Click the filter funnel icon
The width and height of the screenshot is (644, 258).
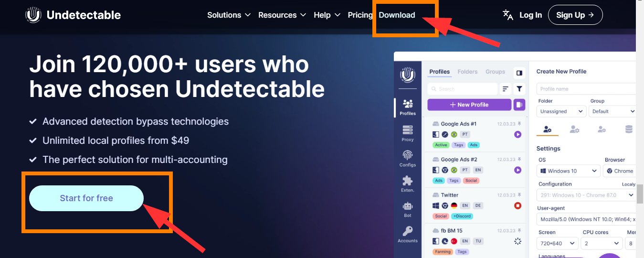tap(519, 89)
